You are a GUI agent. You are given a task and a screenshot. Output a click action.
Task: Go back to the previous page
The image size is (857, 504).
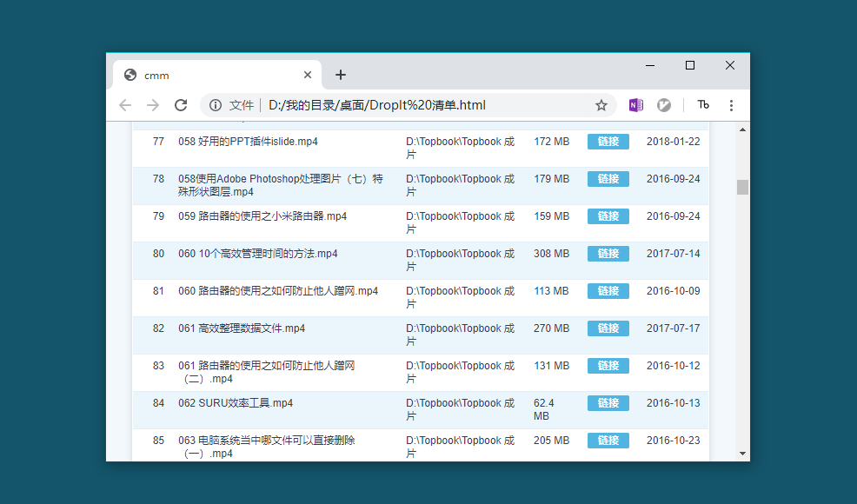pos(125,104)
